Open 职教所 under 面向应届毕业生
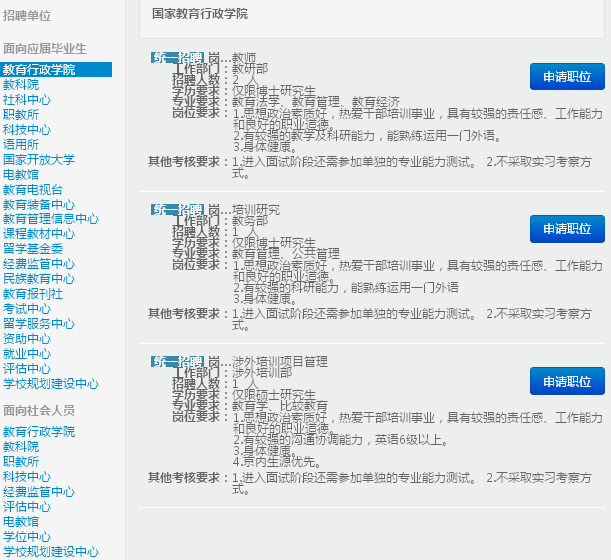Screen dimensions: 611x560 (21, 115)
